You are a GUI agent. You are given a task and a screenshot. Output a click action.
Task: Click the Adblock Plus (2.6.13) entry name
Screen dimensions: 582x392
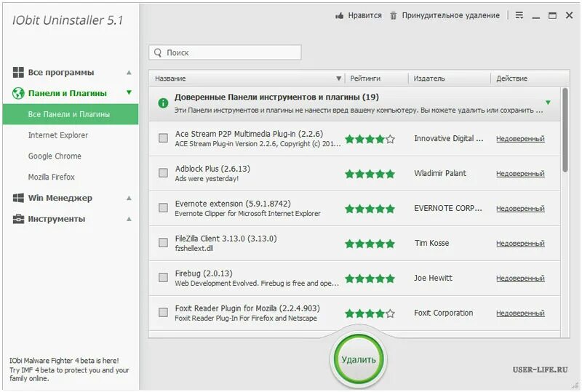point(212,169)
